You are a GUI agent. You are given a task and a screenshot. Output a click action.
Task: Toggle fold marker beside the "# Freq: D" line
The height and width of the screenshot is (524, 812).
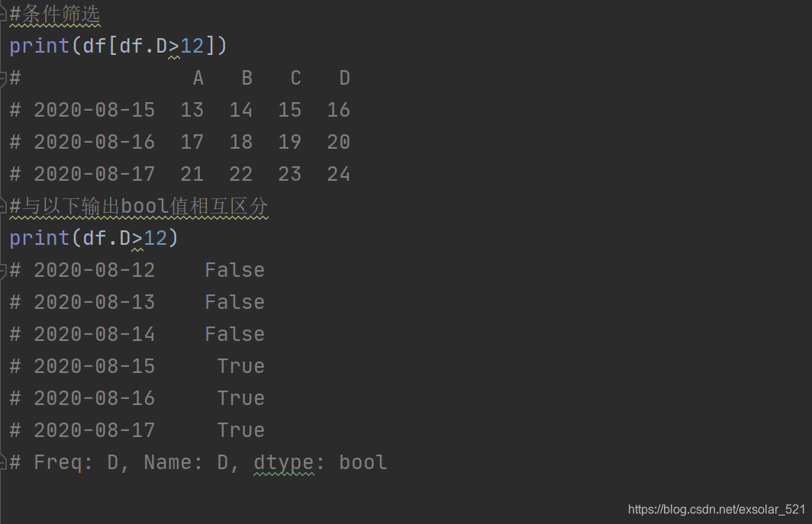(3, 462)
